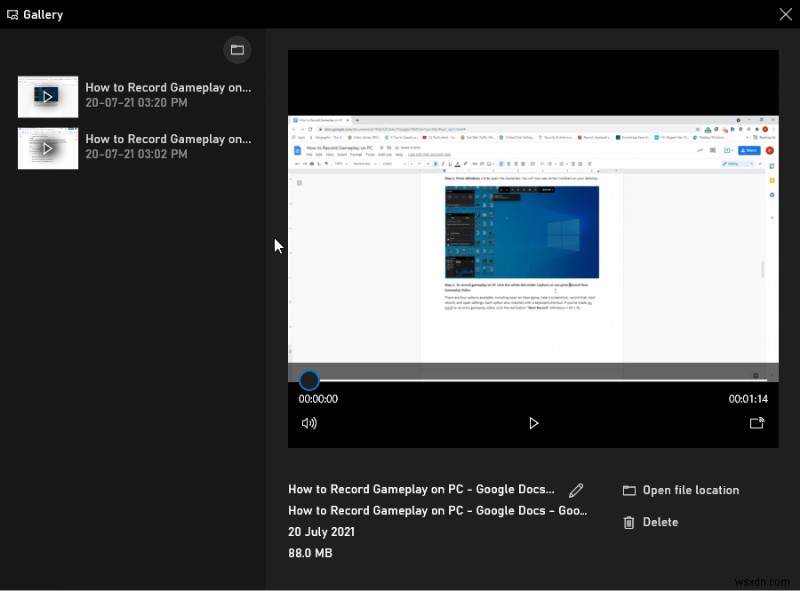Image resolution: width=800 pixels, height=591 pixels.
Task: Click the 20-07-21 03:02 PM timestamp
Action: [x=136, y=155]
